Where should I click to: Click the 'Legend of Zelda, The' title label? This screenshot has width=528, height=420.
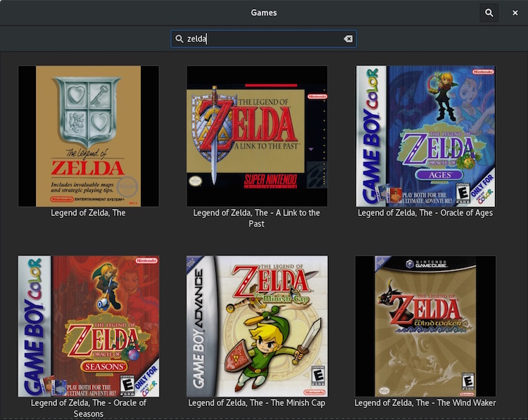click(x=88, y=212)
